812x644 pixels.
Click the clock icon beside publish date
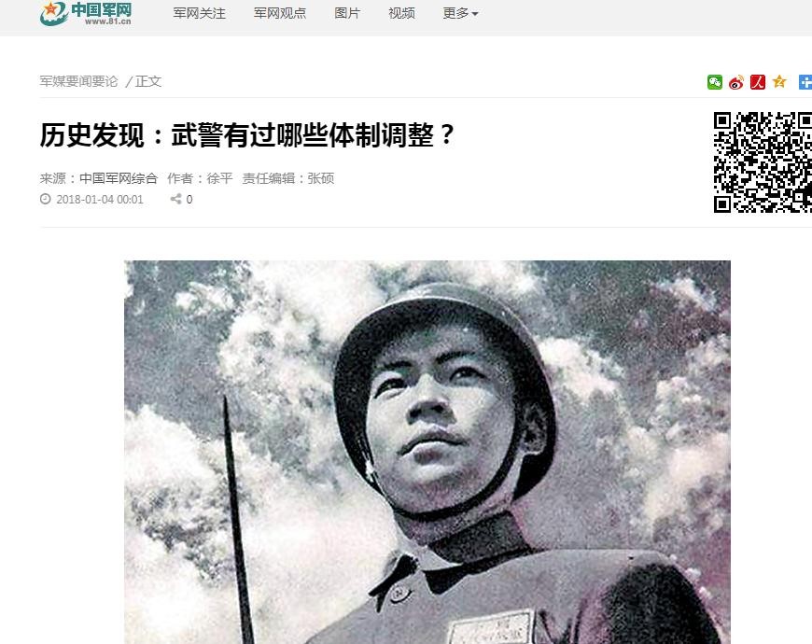pyautogui.click(x=46, y=199)
